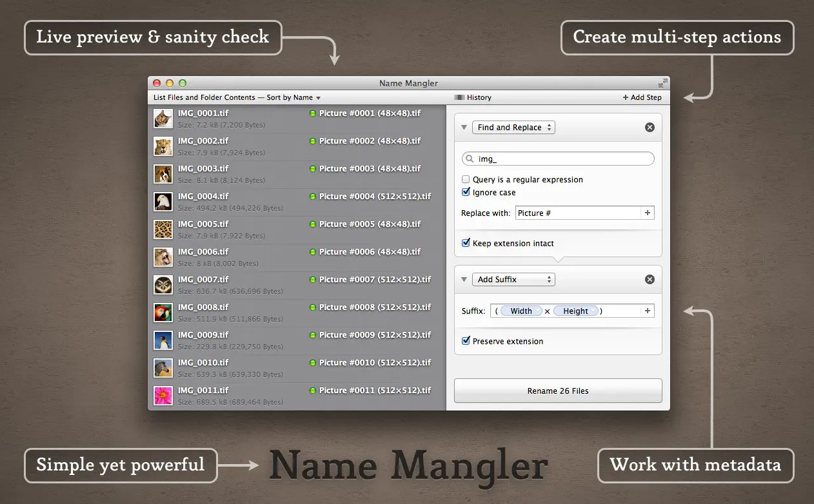Select the IMG_0003.tif file name
The width and height of the screenshot is (814, 504).
point(203,169)
